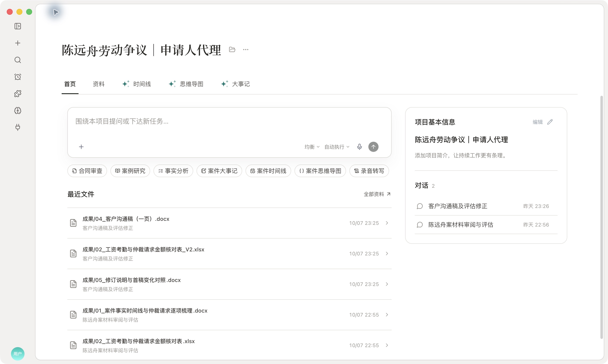Open the alarm clock icon in sidebar
This screenshot has width=608, height=364.
18,77
